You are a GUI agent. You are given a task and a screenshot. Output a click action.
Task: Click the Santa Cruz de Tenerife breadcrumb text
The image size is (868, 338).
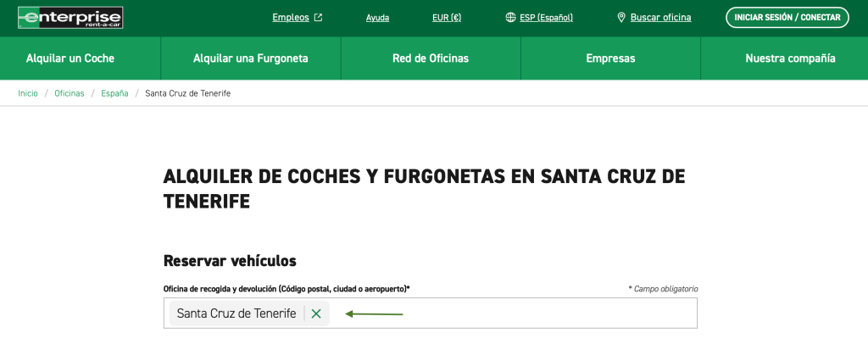coord(187,93)
